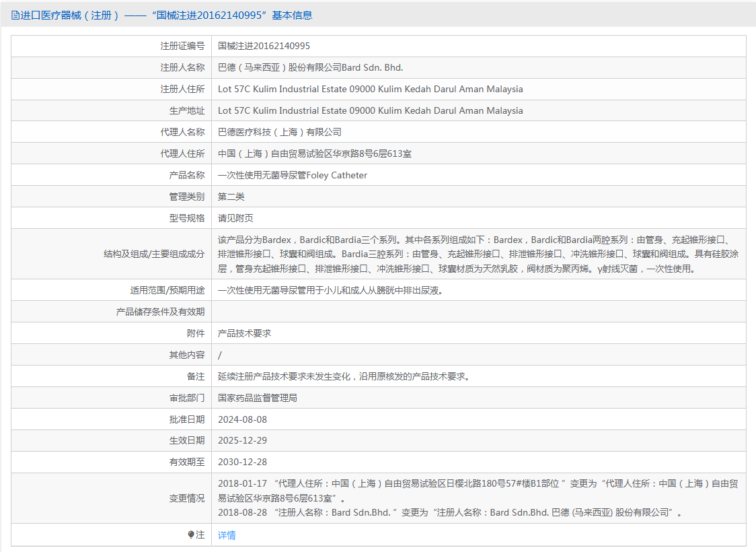Click the 代理人名称 label cell

coord(112,132)
